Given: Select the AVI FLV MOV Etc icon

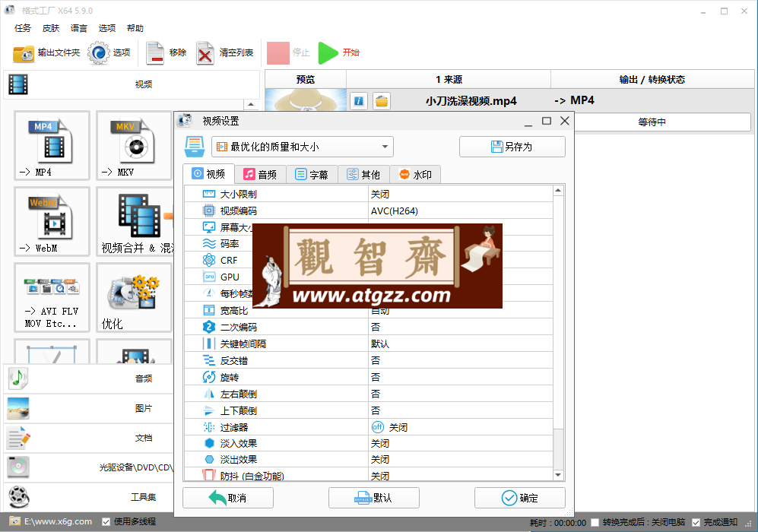Looking at the screenshot, I should coord(52,297).
